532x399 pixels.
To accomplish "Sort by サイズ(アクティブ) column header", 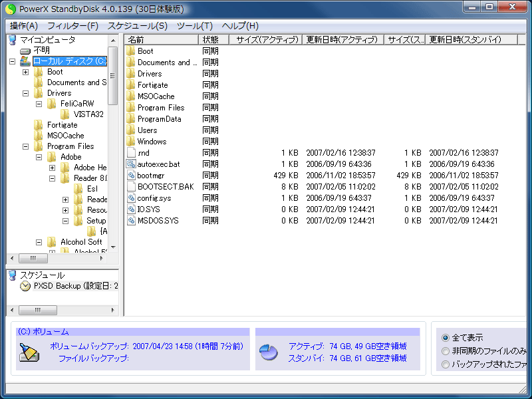I will tap(266, 40).
